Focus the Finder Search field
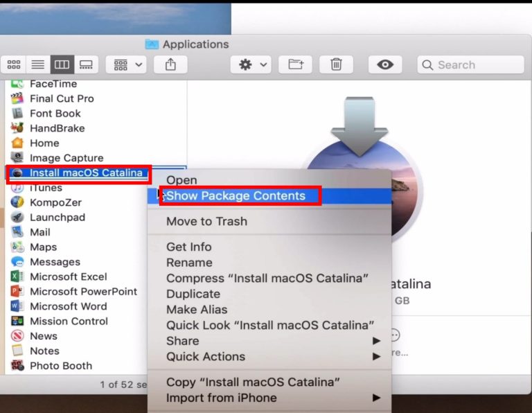This screenshot has height=413, width=532. (470, 64)
